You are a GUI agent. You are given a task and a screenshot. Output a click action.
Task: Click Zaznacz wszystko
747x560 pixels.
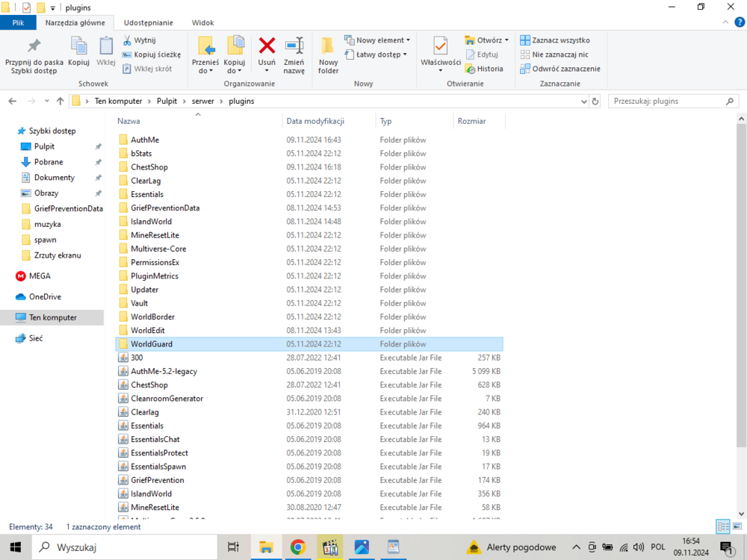pyautogui.click(x=555, y=40)
